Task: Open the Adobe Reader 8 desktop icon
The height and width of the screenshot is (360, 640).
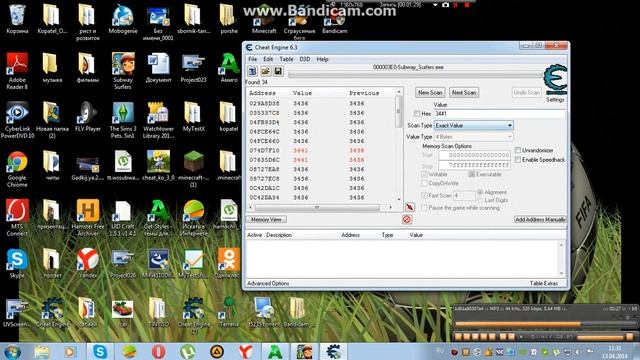Action: click(x=17, y=70)
